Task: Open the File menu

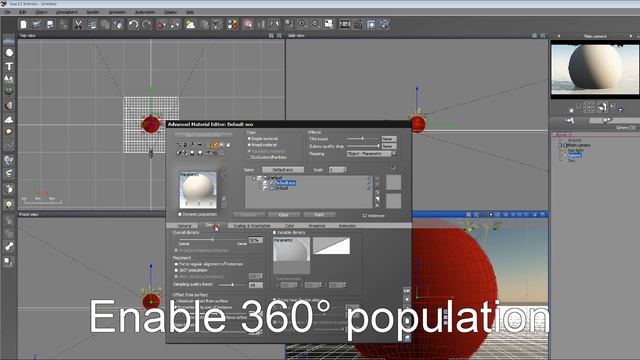Action: pos(7,12)
